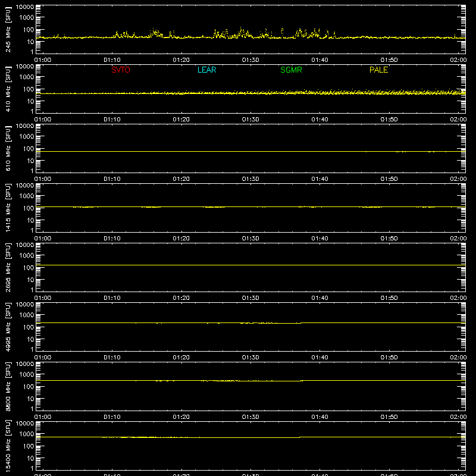Select the 245 MHz [SFU] axis label

pos(8,29)
